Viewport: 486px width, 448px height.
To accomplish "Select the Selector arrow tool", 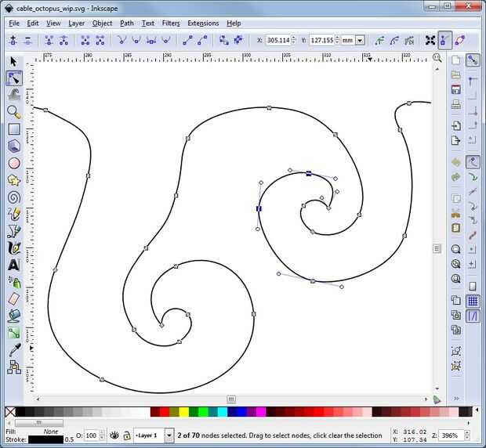I will click(13, 61).
